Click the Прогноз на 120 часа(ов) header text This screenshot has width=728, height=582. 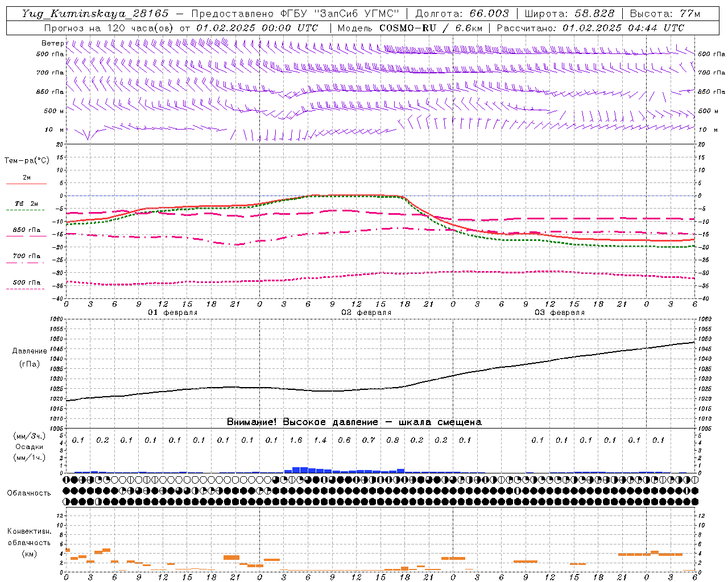tap(109, 28)
